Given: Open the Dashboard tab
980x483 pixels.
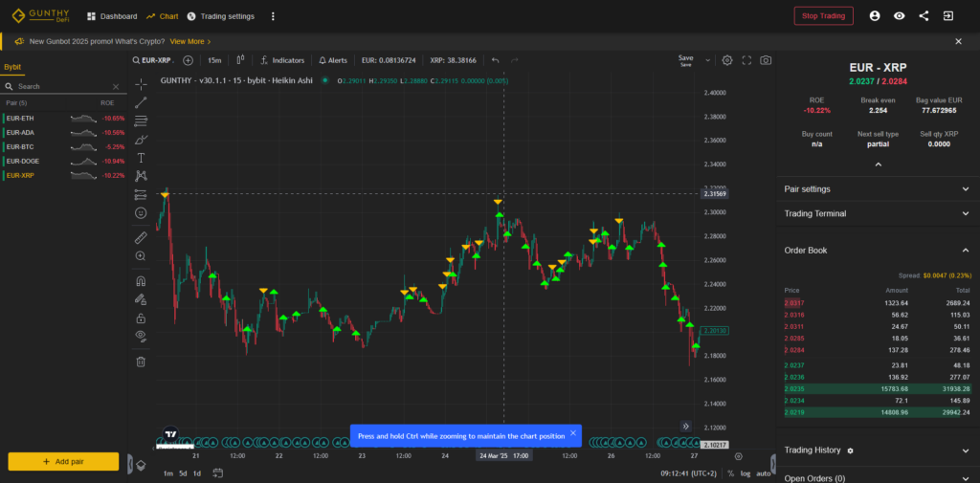Looking at the screenshot, I should pyautogui.click(x=112, y=16).
